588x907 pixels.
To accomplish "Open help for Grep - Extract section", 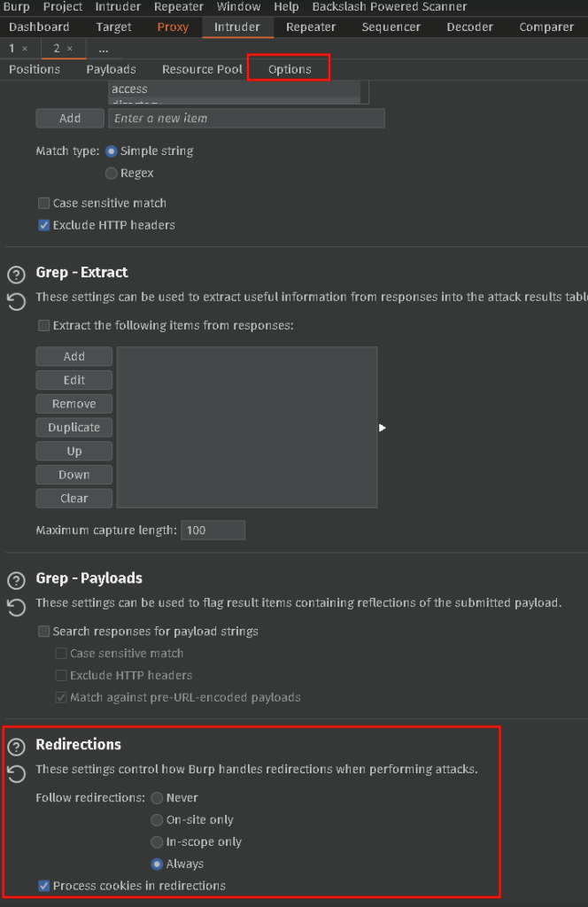I will (x=16, y=275).
